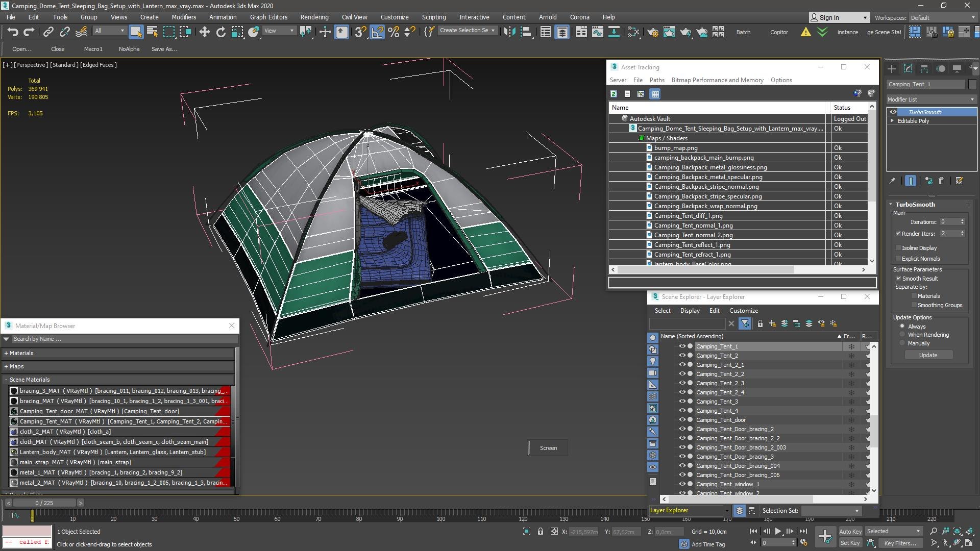Select When Rendering update option

902,335
